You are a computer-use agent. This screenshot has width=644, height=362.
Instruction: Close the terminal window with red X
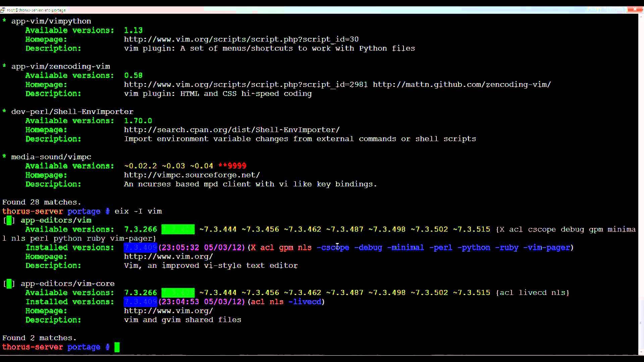635,9
